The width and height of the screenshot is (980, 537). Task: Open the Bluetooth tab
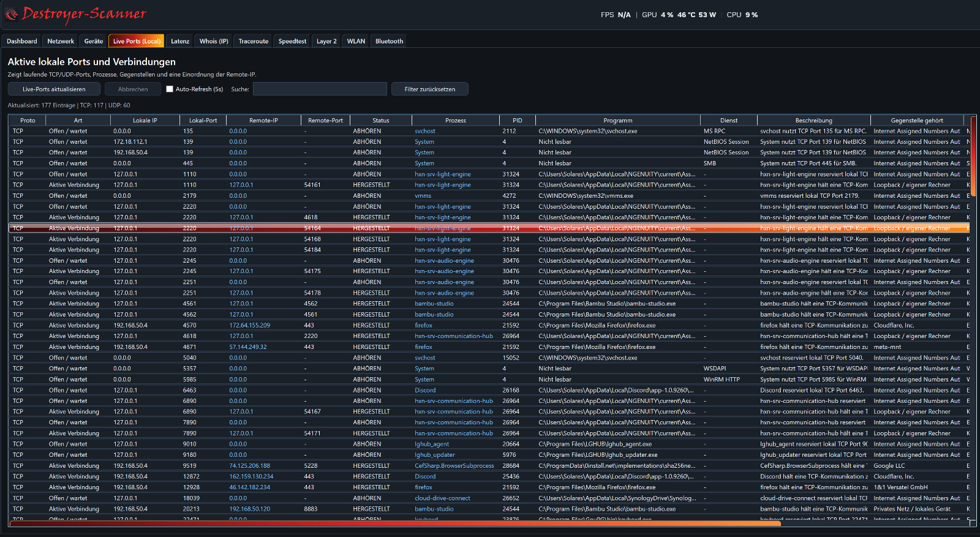pyautogui.click(x=389, y=41)
